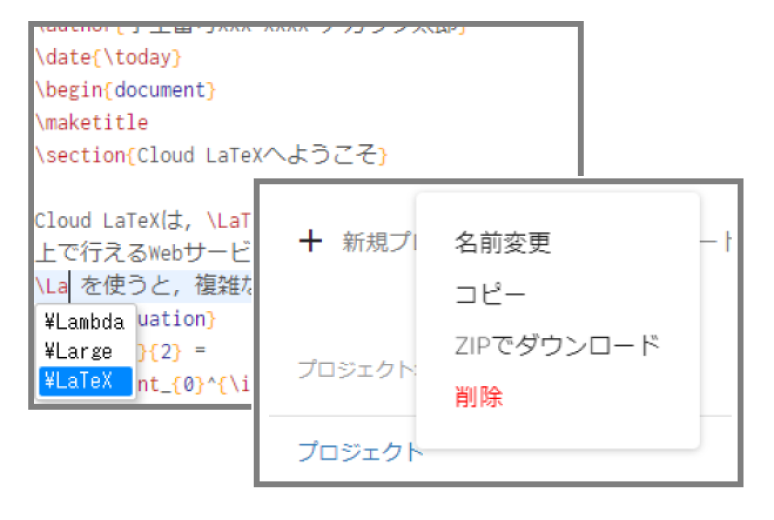Click the 上で行えるWebサービ text line

pos(143,252)
